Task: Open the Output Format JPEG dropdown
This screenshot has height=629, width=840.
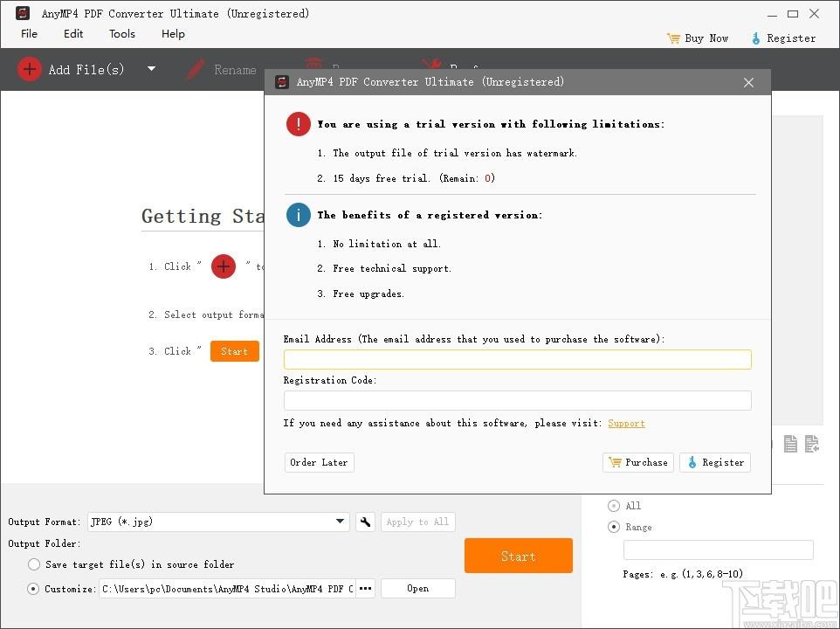Action: (218, 522)
